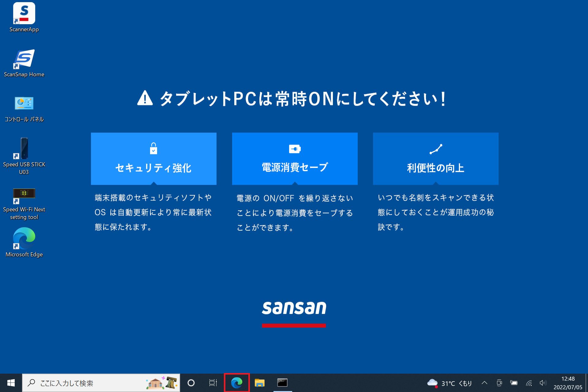Open the ScanSnap Home desktop icon
This screenshot has width=588, height=392.
click(x=24, y=63)
